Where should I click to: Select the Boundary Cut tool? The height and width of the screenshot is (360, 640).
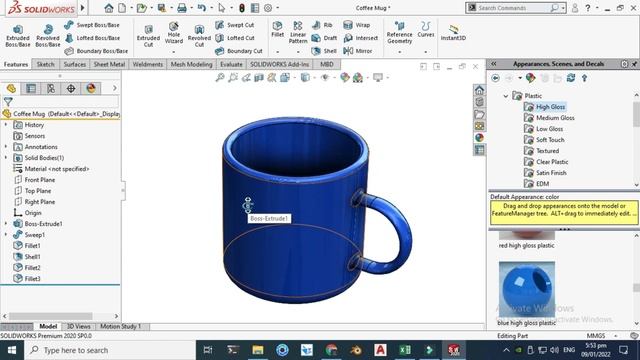pos(239,51)
